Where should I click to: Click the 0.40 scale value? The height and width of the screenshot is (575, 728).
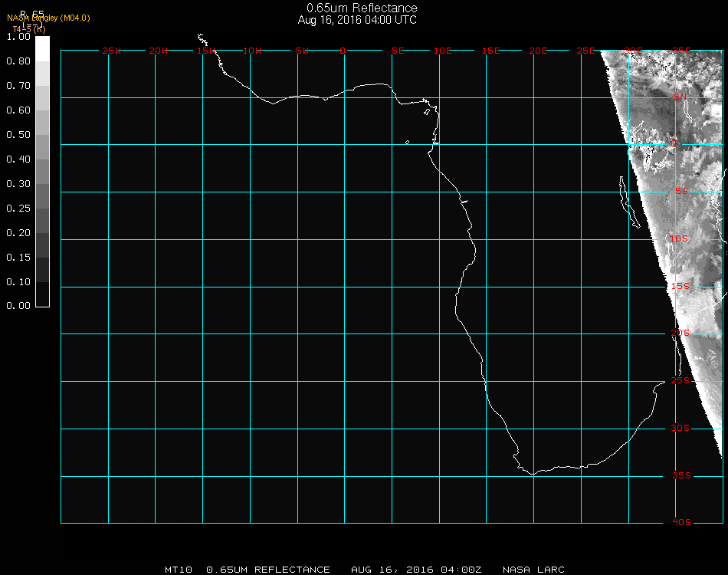pos(18,159)
